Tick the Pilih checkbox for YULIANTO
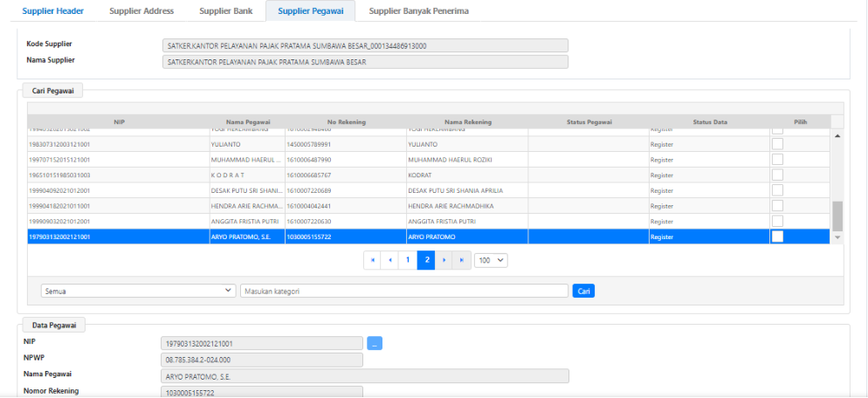The image size is (868, 398). click(x=777, y=144)
